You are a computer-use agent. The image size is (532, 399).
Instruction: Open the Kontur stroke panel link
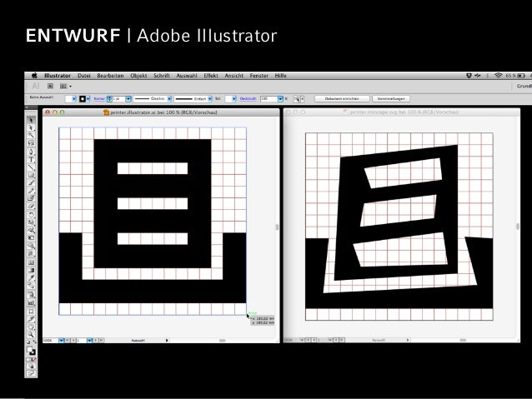point(99,98)
